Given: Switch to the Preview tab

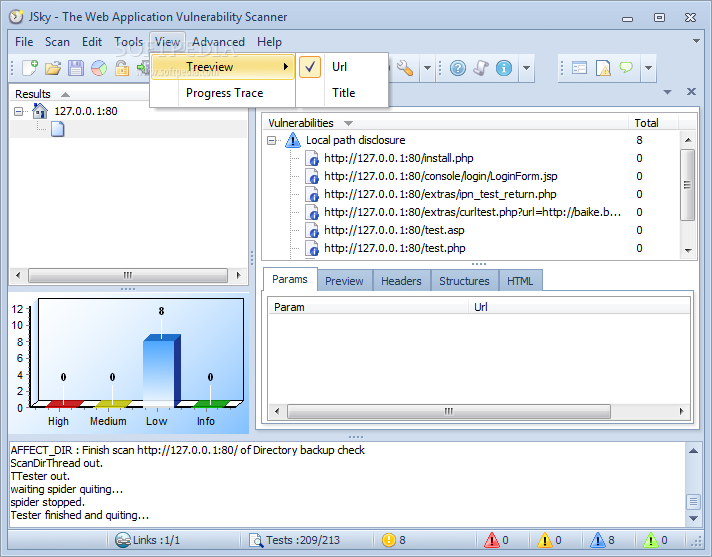Looking at the screenshot, I should click(344, 281).
